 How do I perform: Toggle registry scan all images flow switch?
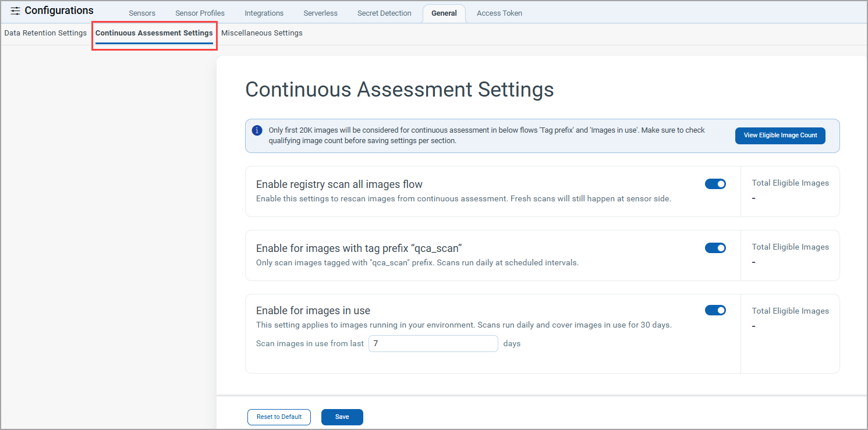(x=715, y=184)
